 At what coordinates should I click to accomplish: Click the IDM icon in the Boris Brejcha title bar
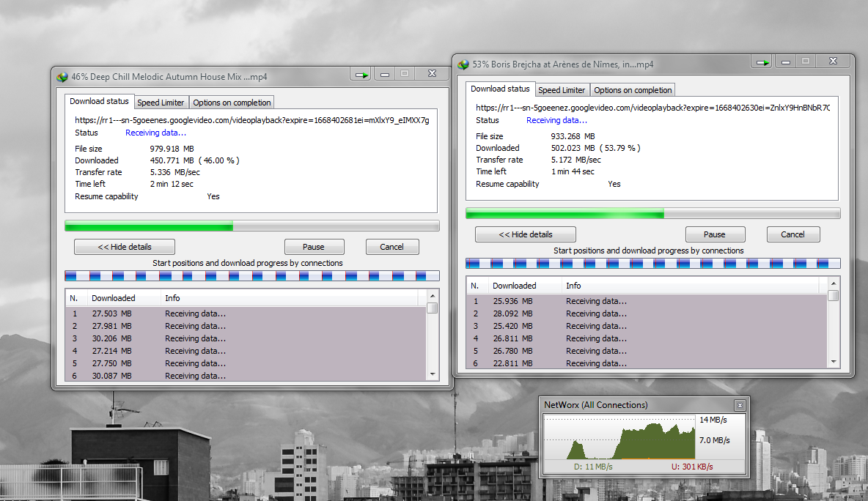tap(463, 64)
